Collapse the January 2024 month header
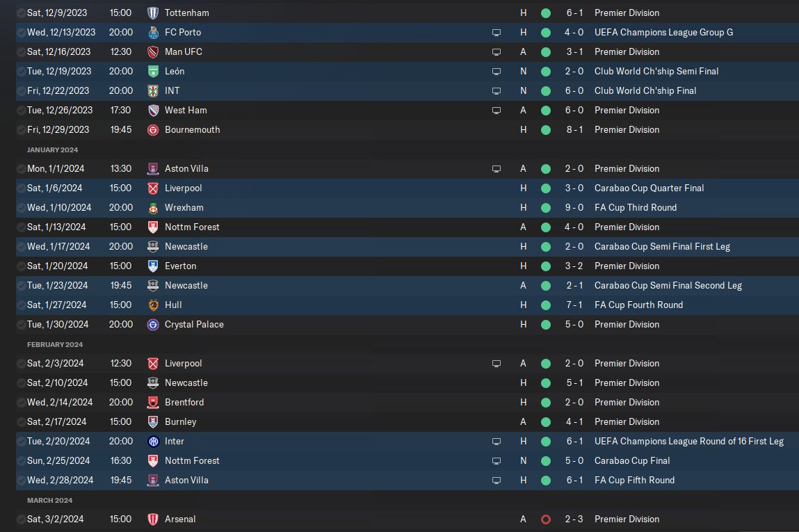The height and width of the screenshot is (532, 799). 52,150
